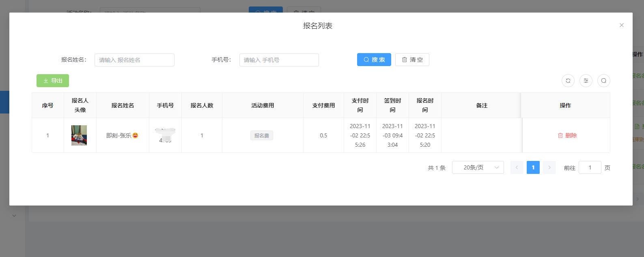
Task: Click the green 导出 export button
Action: click(x=53, y=81)
